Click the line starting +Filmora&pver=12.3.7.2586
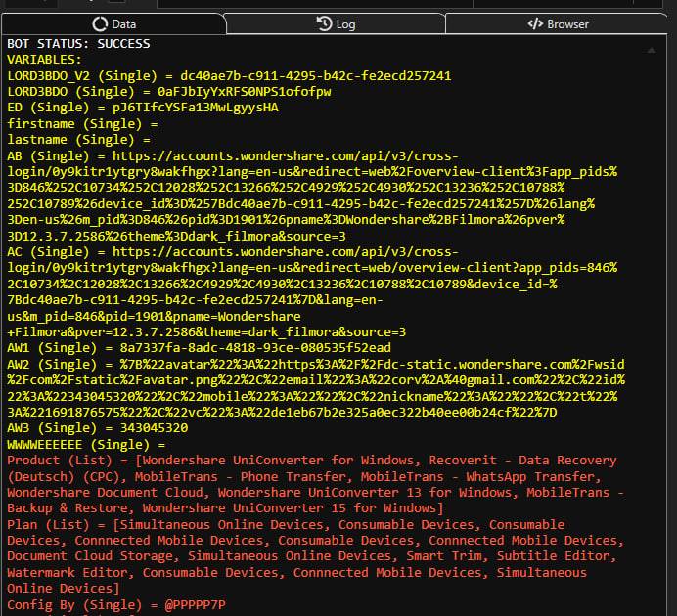The image size is (677, 616). click(x=206, y=332)
